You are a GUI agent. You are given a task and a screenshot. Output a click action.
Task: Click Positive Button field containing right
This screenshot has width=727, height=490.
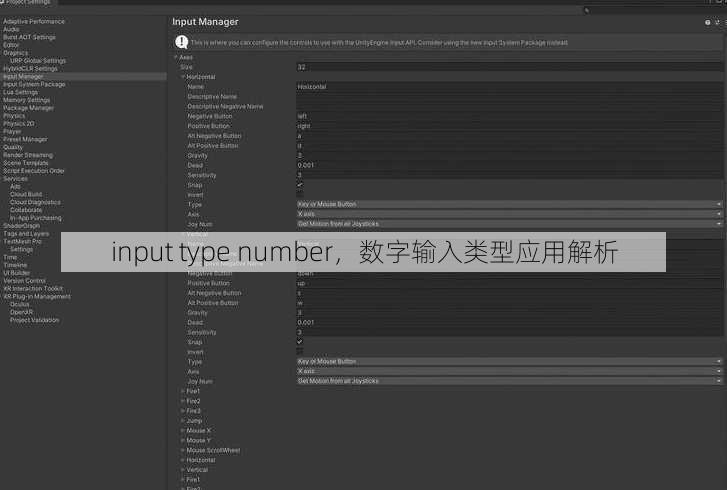pos(510,126)
